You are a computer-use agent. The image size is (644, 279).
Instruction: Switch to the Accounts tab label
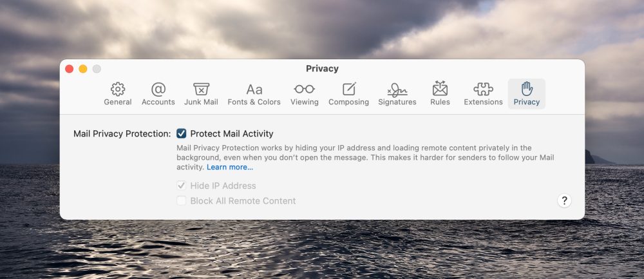pos(158,102)
